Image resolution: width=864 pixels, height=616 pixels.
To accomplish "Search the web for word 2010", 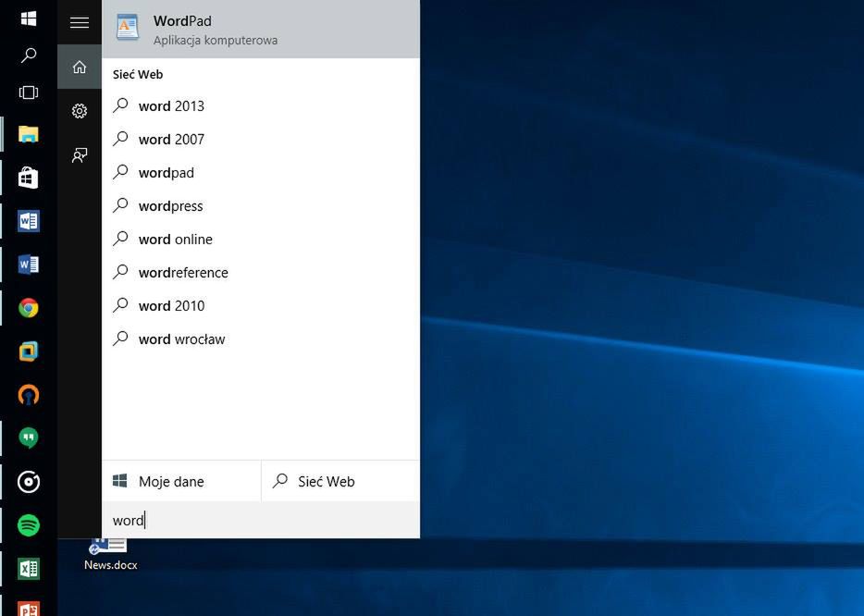I will 261,306.
